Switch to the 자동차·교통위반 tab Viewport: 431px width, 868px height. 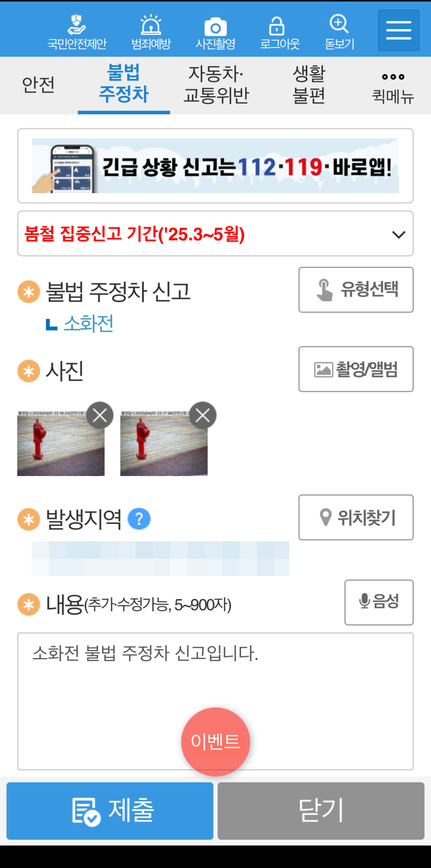point(216,85)
